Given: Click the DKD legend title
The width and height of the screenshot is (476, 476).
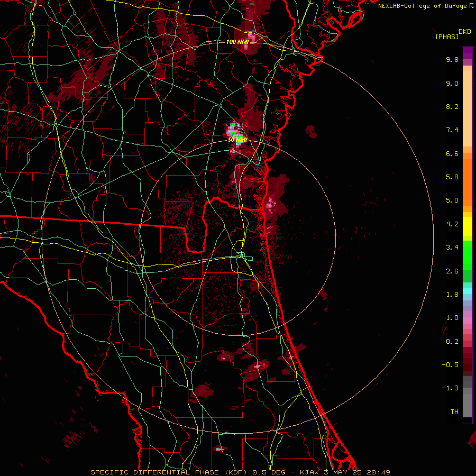Looking at the screenshot, I should (x=464, y=32).
